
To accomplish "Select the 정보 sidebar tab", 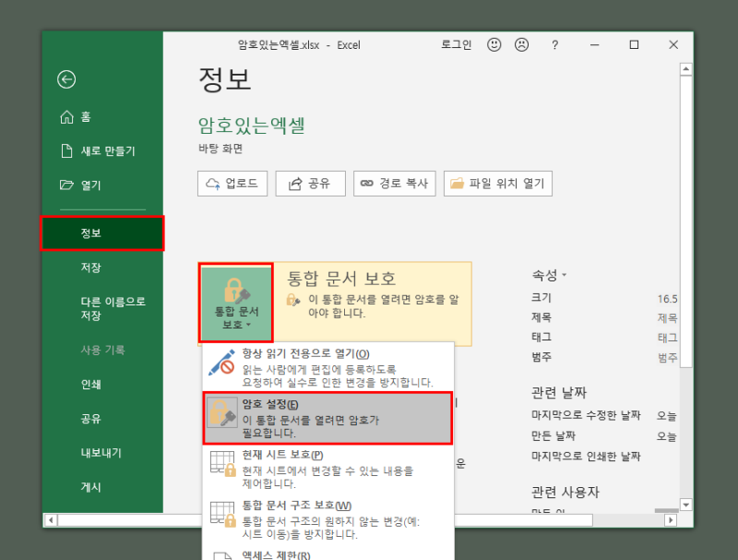I will click(x=102, y=232).
